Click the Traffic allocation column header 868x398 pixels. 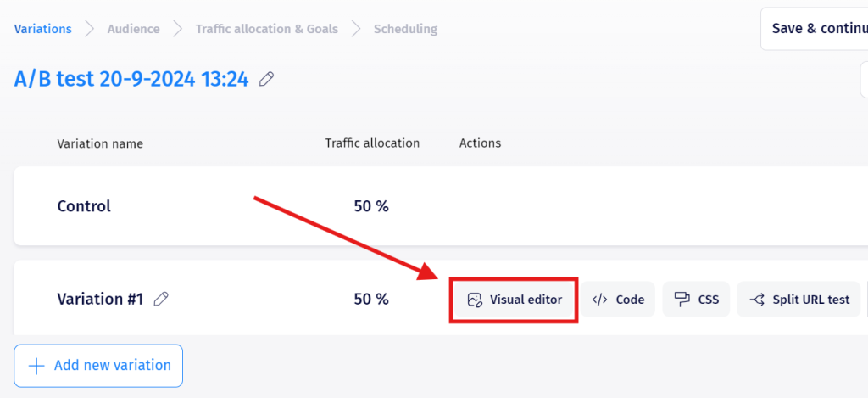(x=372, y=143)
